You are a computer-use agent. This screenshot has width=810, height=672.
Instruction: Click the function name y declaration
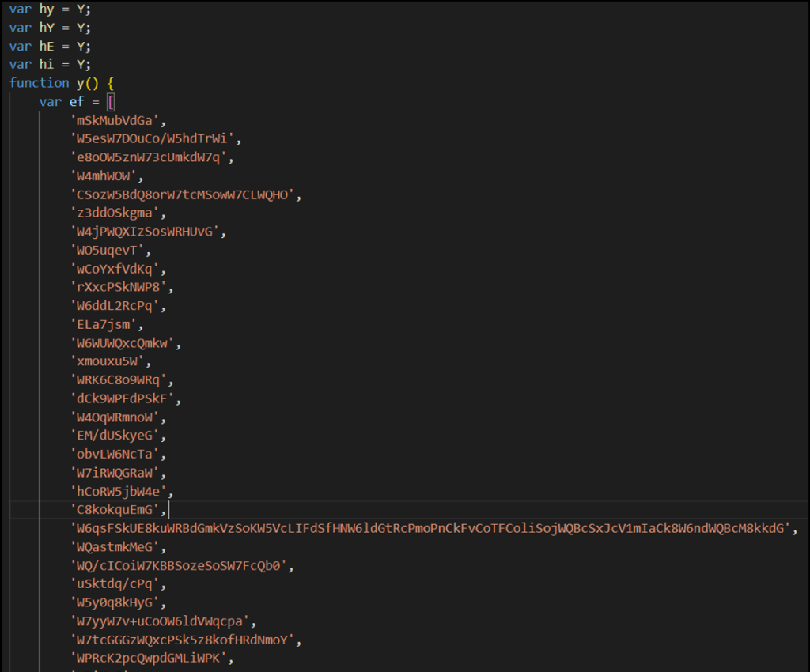[81, 83]
